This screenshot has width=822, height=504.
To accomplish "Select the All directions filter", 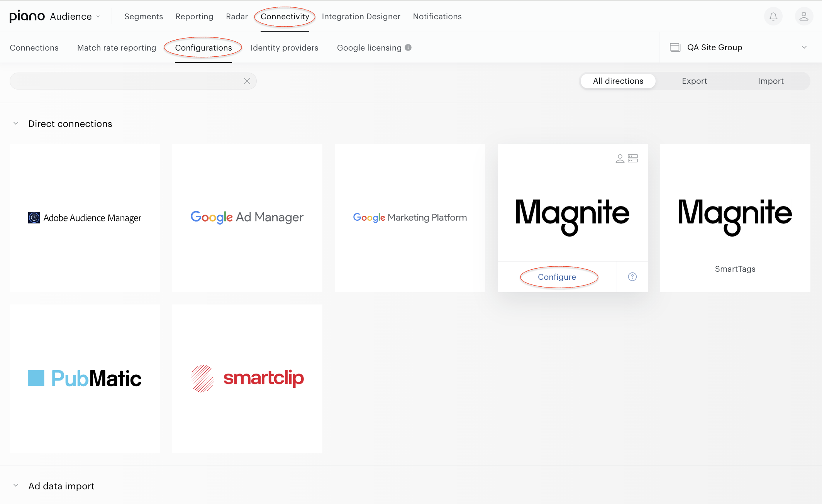I will [x=618, y=81].
